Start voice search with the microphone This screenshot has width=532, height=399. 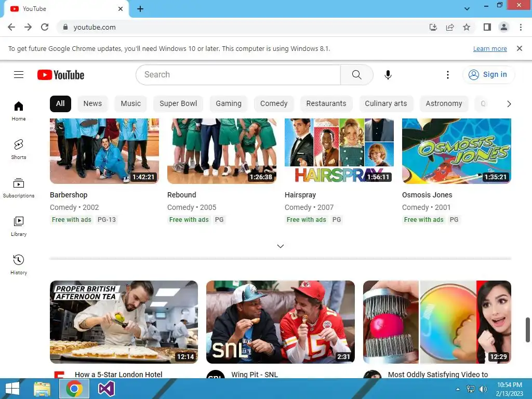[x=388, y=75]
